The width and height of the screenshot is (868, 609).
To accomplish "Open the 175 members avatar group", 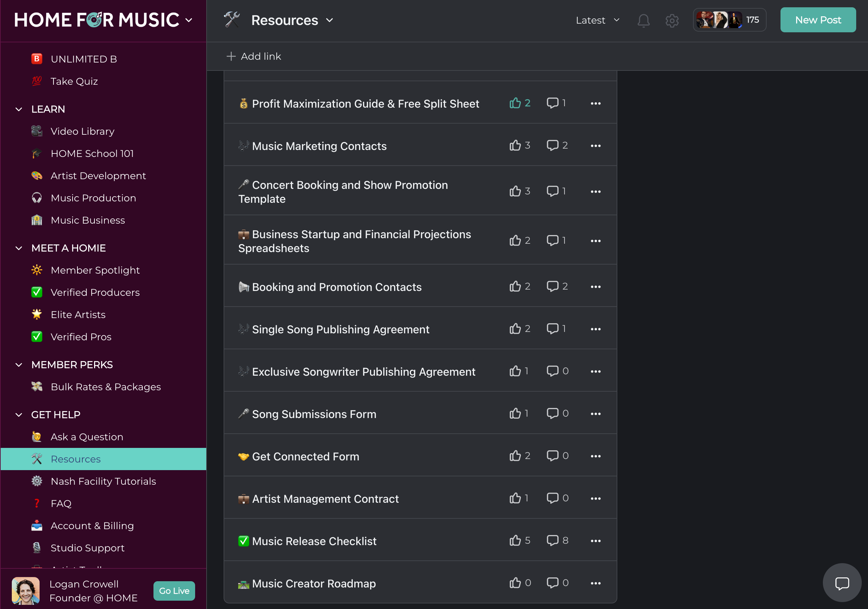I will (728, 20).
